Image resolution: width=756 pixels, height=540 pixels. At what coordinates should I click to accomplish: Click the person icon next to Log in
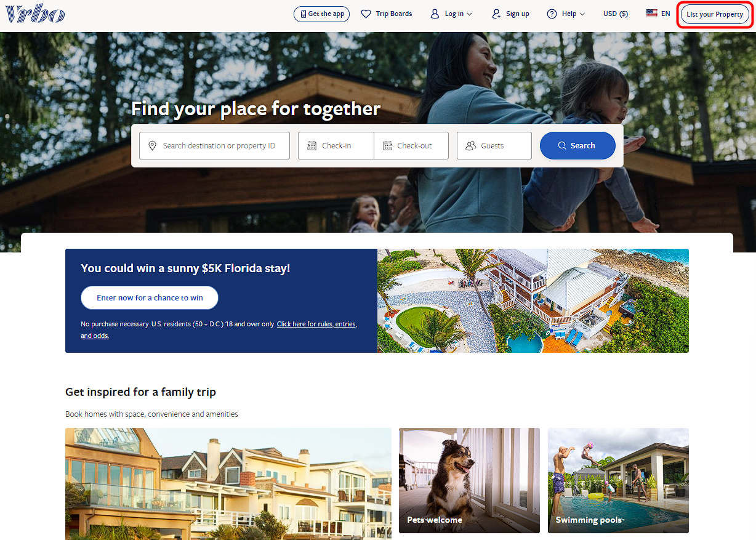click(x=435, y=14)
